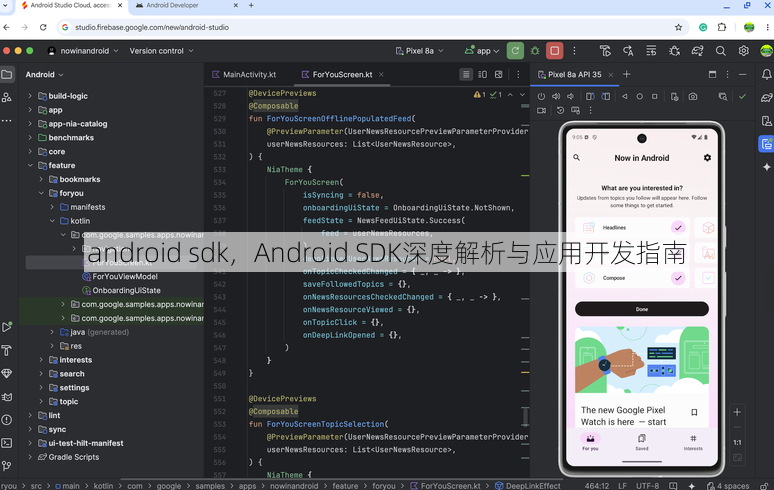The image size is (774, 490).
Task: Open Saved tab in the app navigation
Action: point(641,442)
